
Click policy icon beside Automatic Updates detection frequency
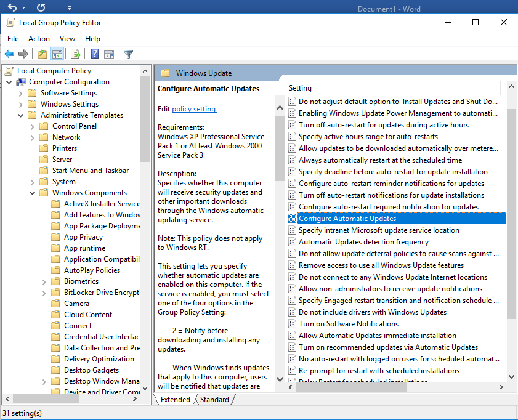[x=293, y=242]
